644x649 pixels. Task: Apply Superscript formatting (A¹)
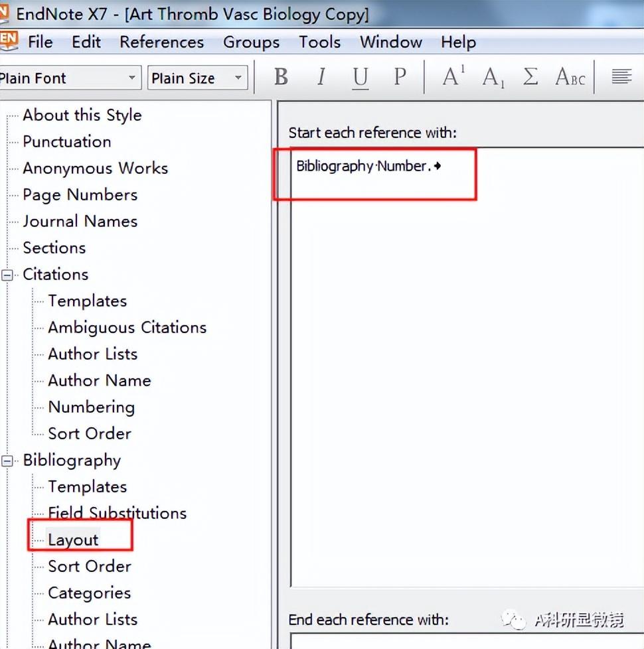pyautogui.click(x=453, y=76)
